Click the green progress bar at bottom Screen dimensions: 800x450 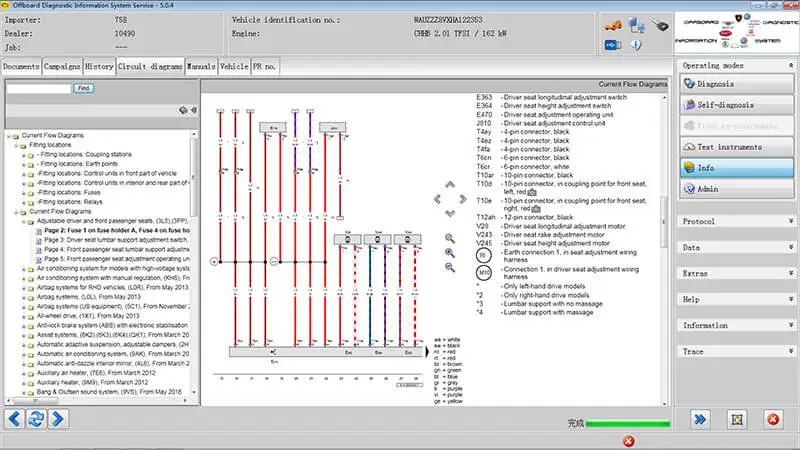click(628, 423)
